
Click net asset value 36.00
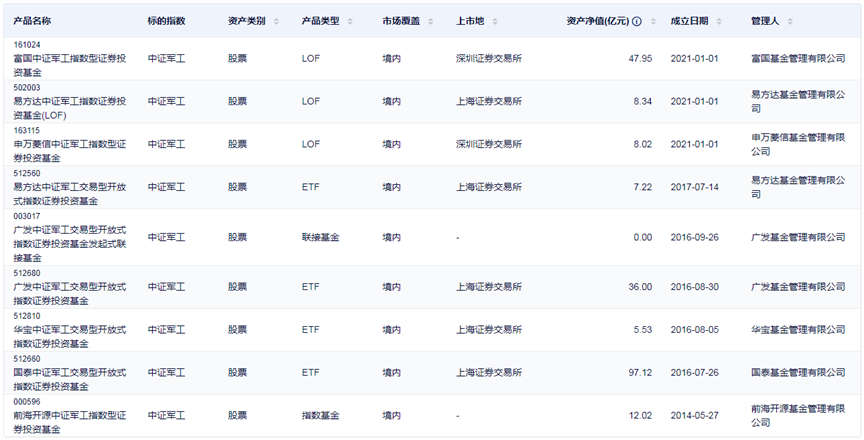coord(640,287)
